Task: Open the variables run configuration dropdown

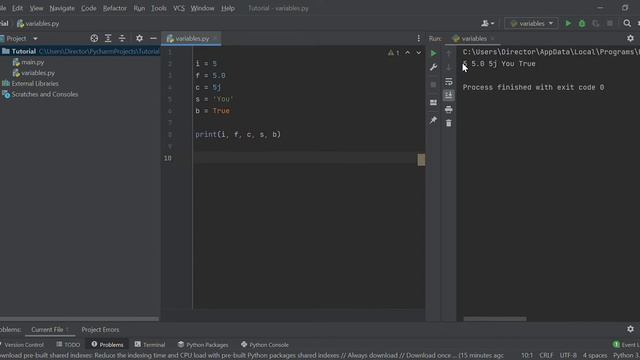Action: [x=531, y=24]
